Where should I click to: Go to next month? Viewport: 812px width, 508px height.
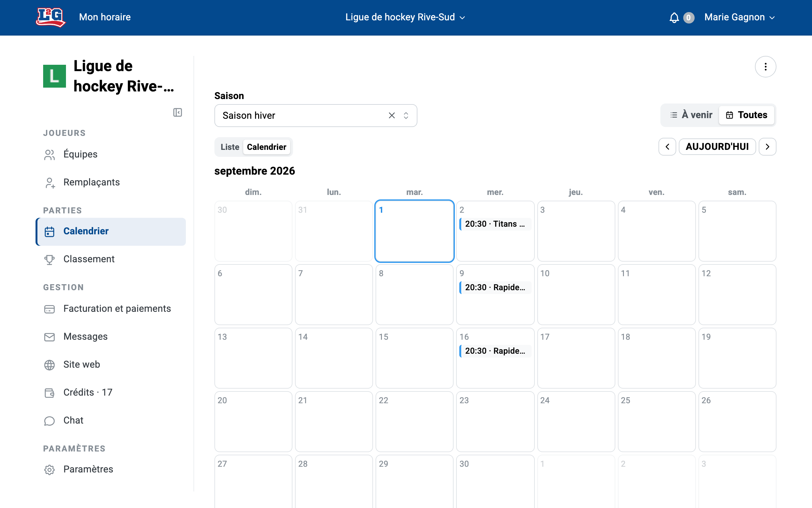pyautogui.click(x=767, y=147)
